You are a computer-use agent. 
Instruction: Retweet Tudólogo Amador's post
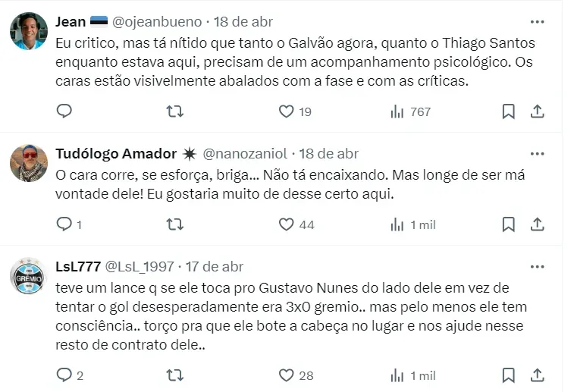174,224
